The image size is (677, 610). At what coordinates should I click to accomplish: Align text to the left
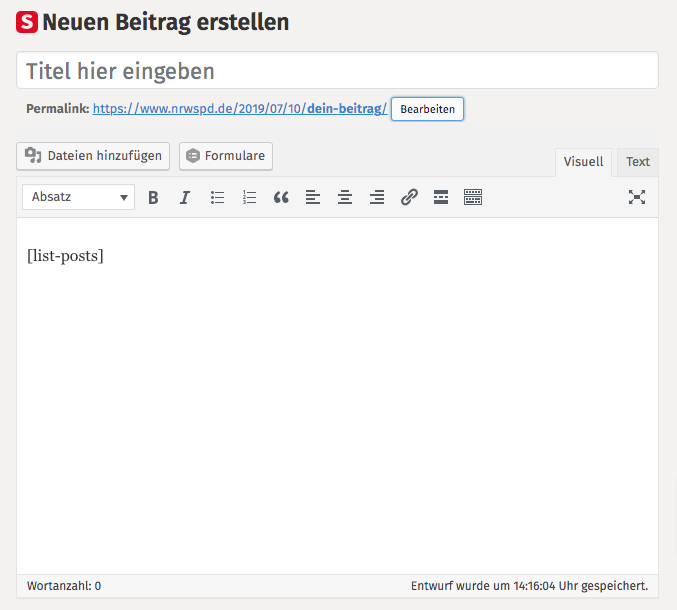pos(313,197)
